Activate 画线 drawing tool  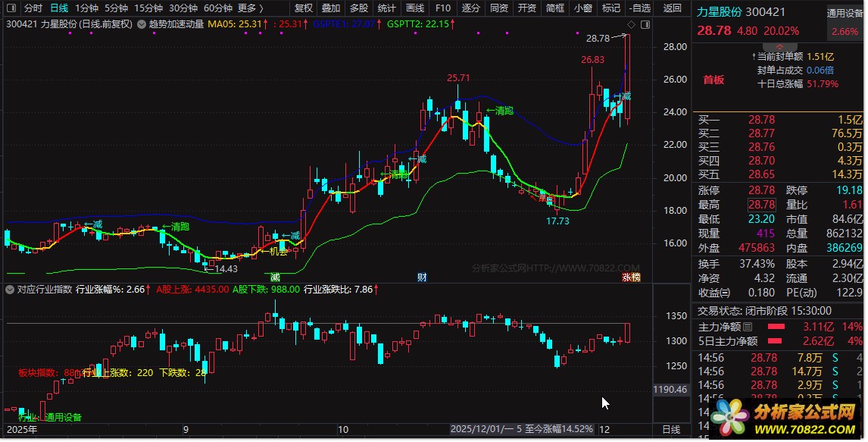414,8
